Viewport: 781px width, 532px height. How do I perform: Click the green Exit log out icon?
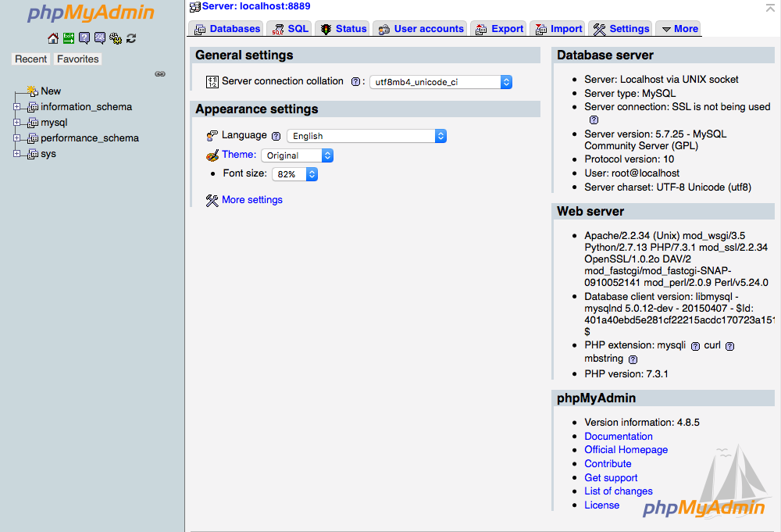coord(69,38)
